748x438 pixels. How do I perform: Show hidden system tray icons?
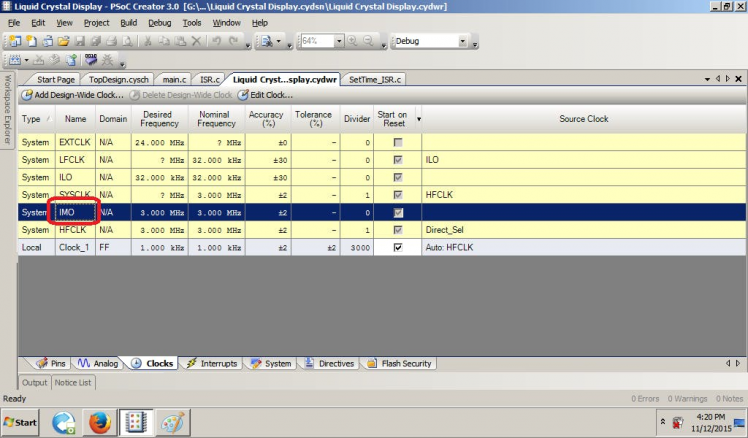coord(663,422)
